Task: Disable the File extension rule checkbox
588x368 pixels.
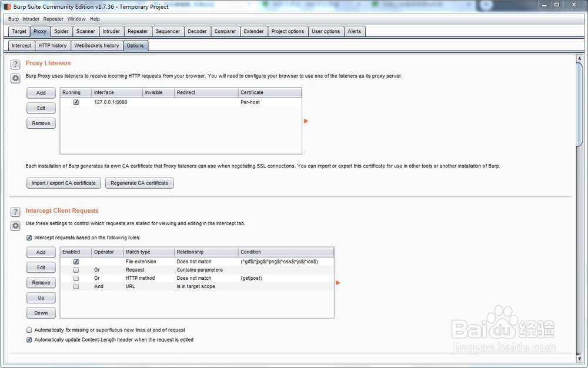Action: [x=76, y=262]
